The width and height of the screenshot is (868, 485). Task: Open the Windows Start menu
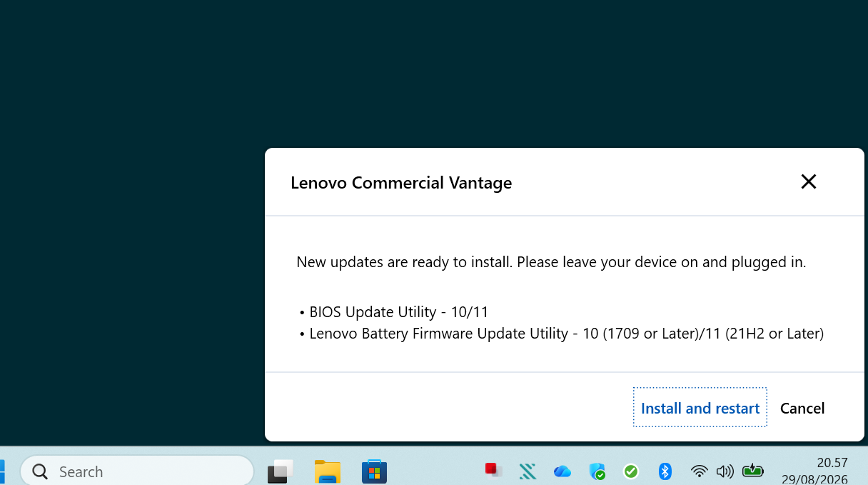coord(1,471)
